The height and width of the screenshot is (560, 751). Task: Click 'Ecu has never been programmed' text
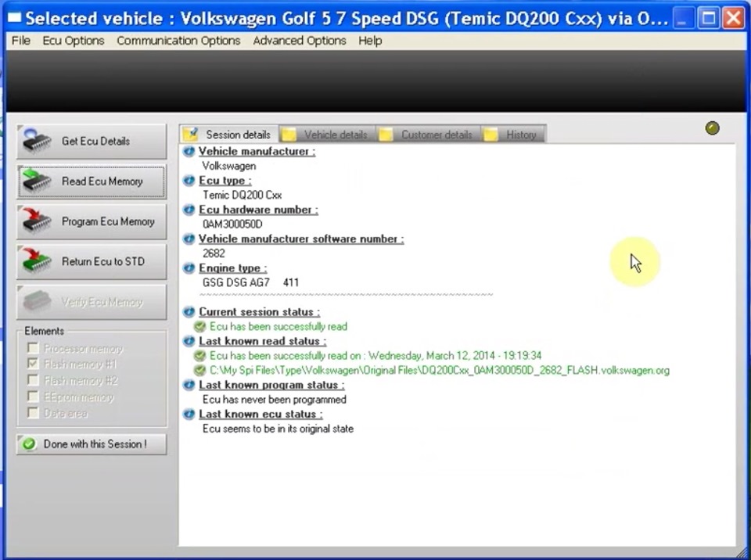[274, 400]
